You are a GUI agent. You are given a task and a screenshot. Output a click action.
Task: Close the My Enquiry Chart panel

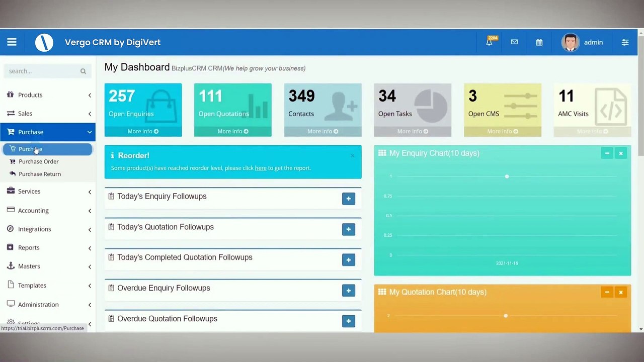click(621, 153)
